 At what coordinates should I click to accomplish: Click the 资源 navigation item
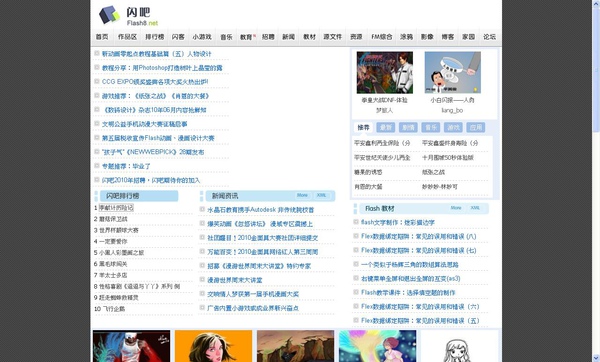(x=356, y=37)
